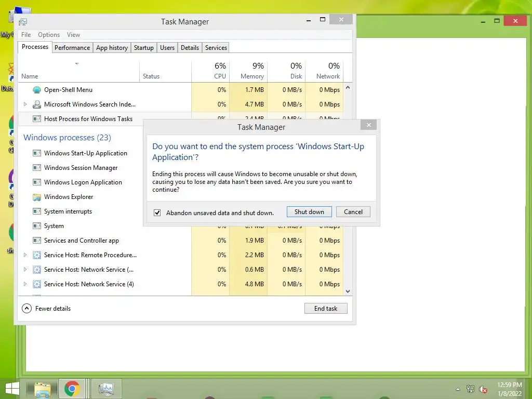Open File Explorer from the taskbar

click(43, 389)
